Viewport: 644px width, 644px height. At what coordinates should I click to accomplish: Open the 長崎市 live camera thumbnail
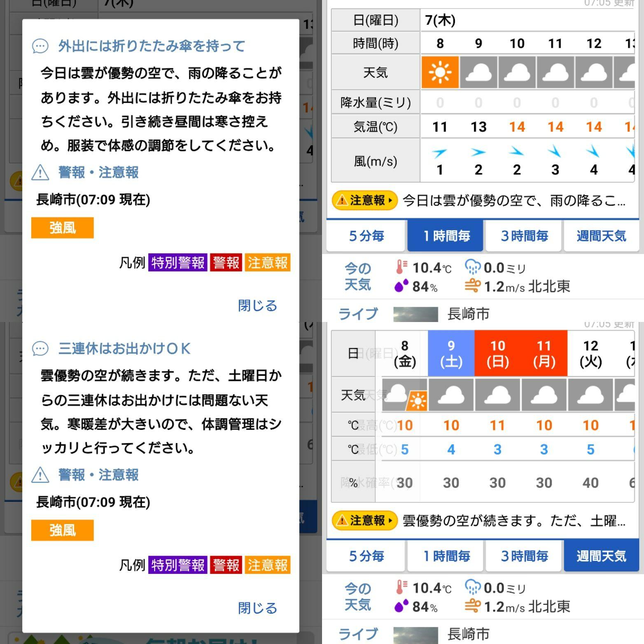(x=416, y=314)
